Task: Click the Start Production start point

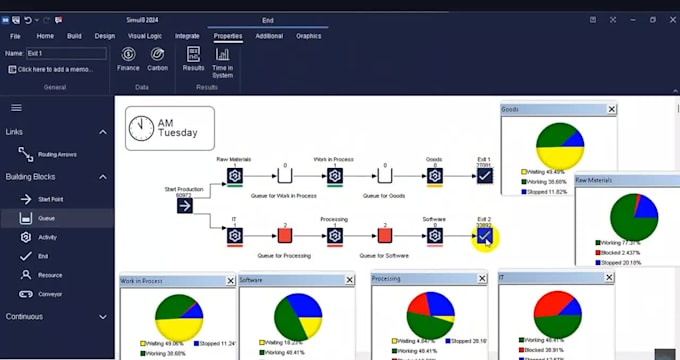Action: click(185, 206)
